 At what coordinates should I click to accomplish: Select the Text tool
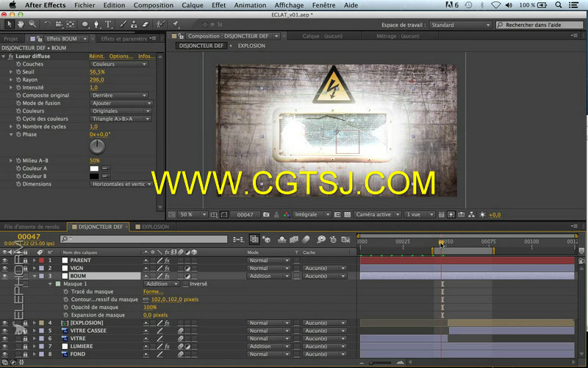tap(108, 24)
